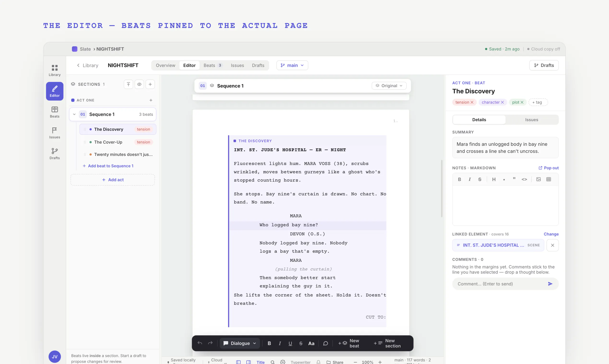Screen dimensions: 609x364
Task: Toggle the sections eye visibility icon
Action: pos(139,84)
